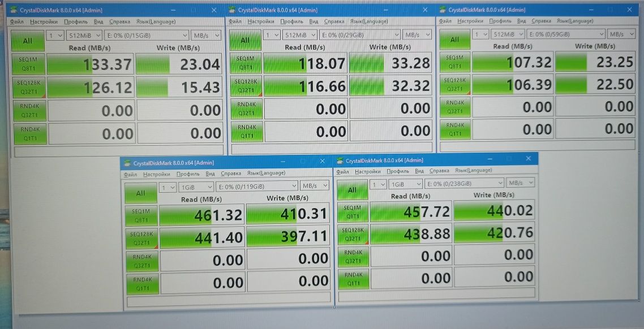Click the 107.32 read result

click(513, 62)
